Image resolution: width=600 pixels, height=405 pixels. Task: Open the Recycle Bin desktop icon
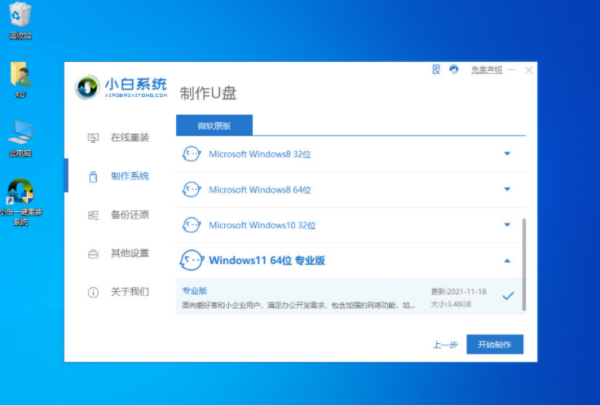click(x=20, y=21)
